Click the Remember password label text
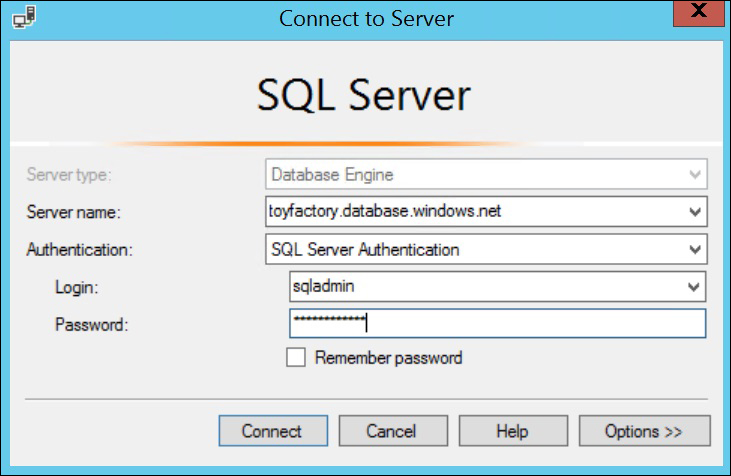This screenshot has height=476, width=731. [x=388, y=358]
